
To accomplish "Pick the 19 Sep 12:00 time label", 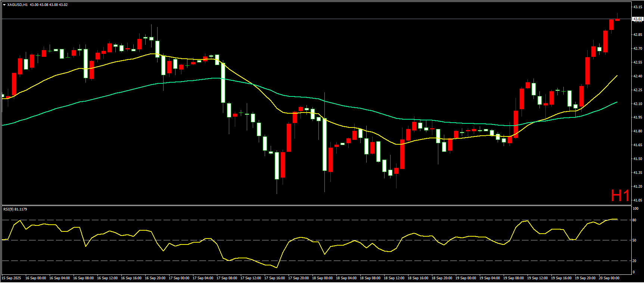I will coord(537,278).
